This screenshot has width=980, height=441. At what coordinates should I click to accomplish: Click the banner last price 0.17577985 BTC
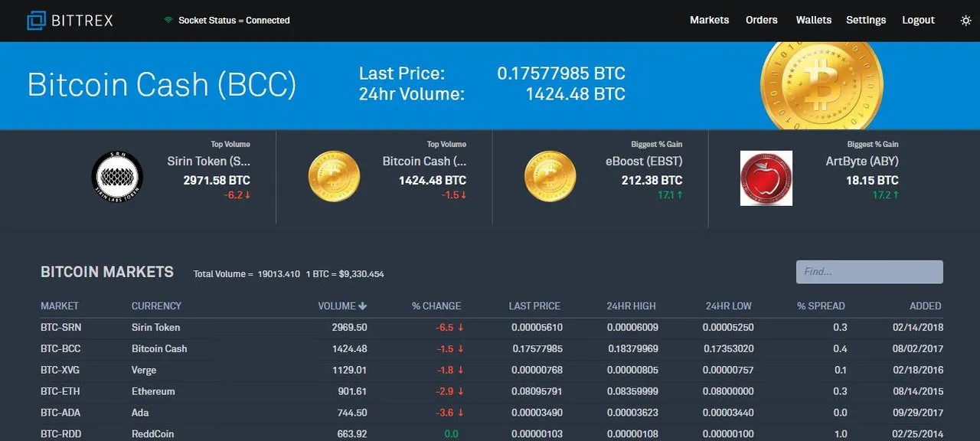pyautogui.click(x=561, y=73)
